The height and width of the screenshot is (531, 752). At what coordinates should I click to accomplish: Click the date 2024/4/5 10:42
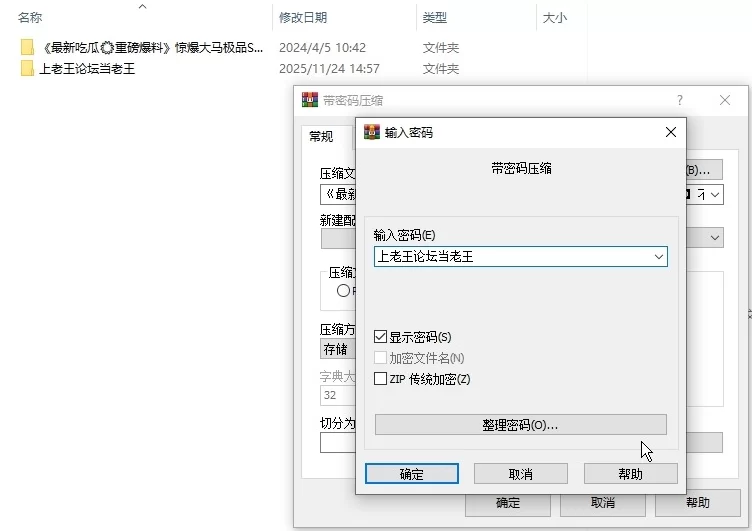(x=322, y=47)
